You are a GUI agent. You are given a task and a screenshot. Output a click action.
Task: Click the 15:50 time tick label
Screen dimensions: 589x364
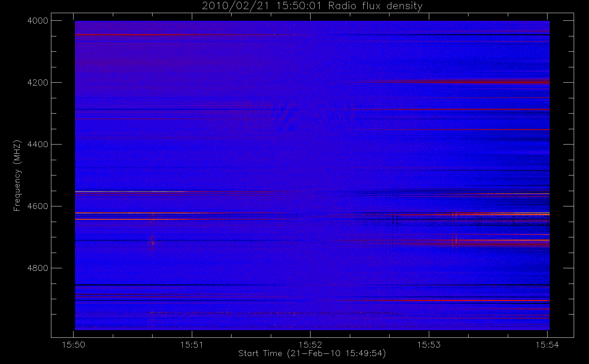click(x=74, y=345)
